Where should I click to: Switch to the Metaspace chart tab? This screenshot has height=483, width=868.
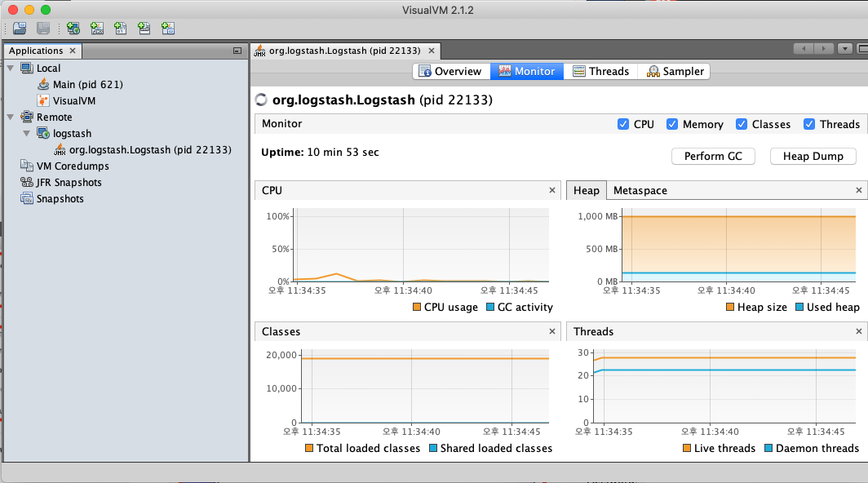click(640, 190)
